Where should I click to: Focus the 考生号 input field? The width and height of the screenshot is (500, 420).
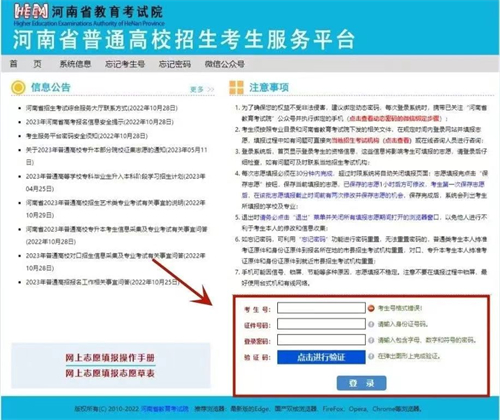pos(321,308)
